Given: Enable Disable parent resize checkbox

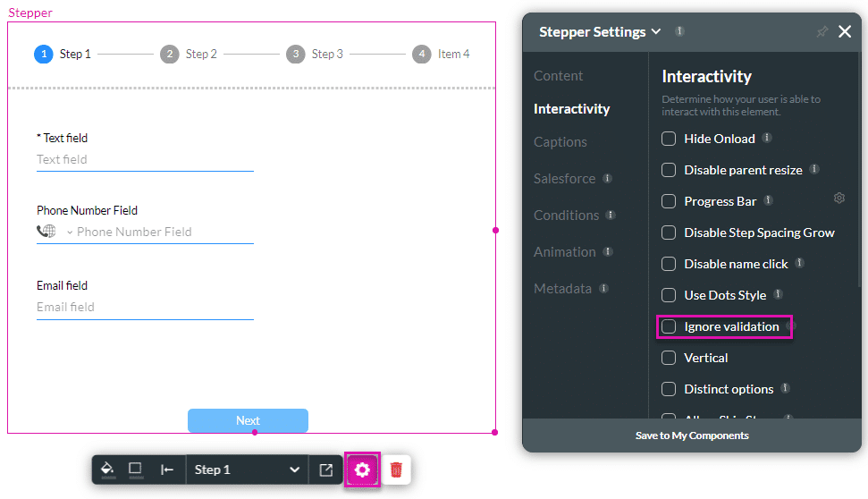Looking at the screenshot, I should (669, 170).
